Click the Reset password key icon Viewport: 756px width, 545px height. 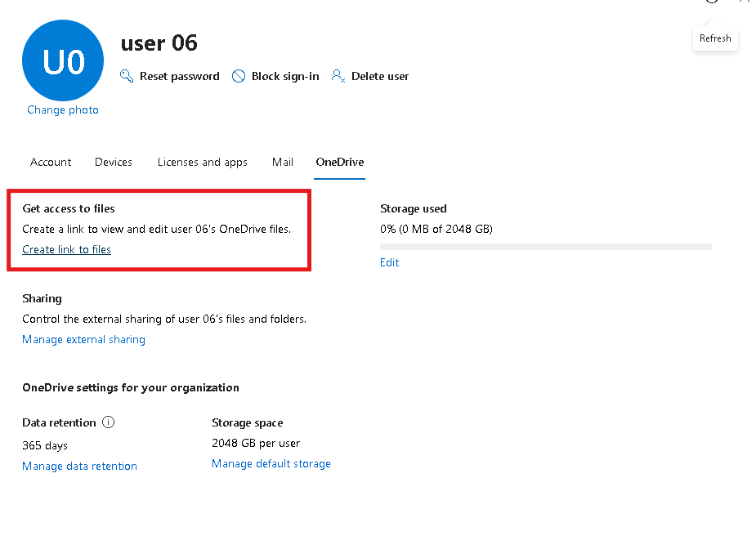click(127, 76)
